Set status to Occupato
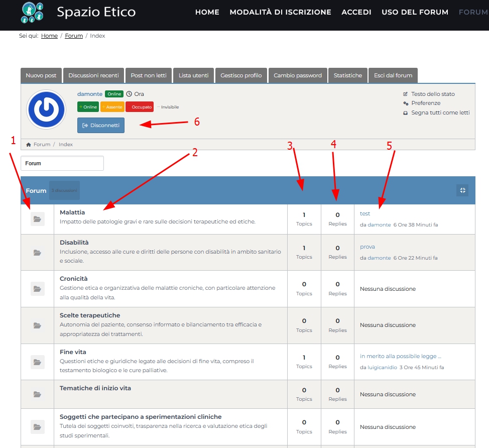 (140, 107)
